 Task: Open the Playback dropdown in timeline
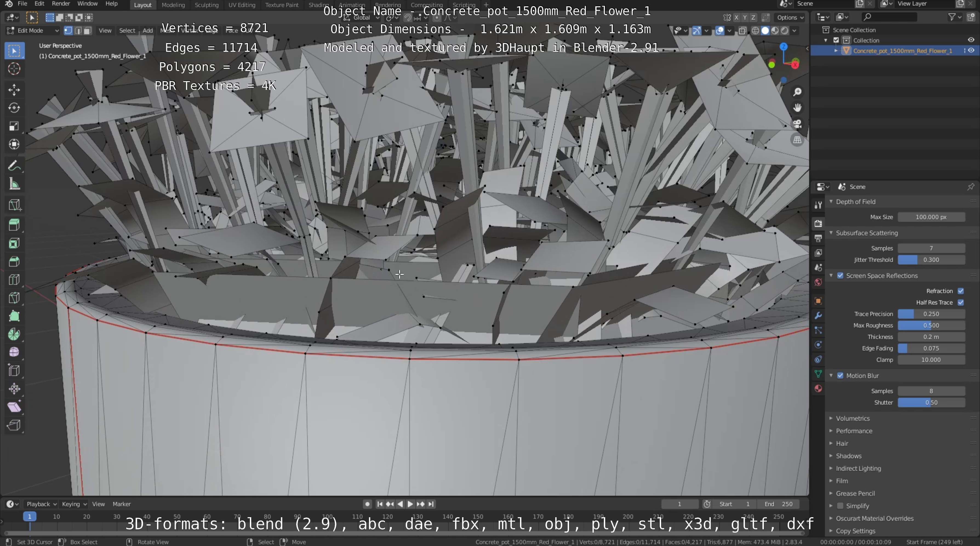(41, 504)
